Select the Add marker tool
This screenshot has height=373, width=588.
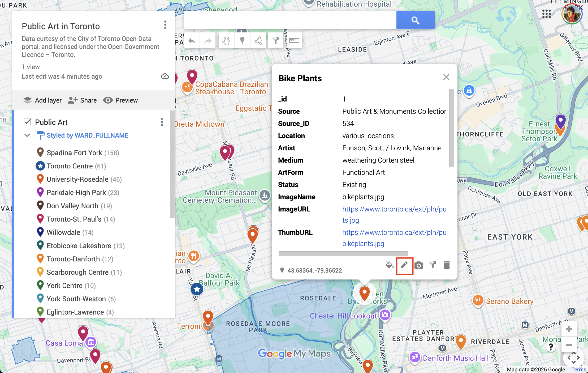(x=242, y=41)
